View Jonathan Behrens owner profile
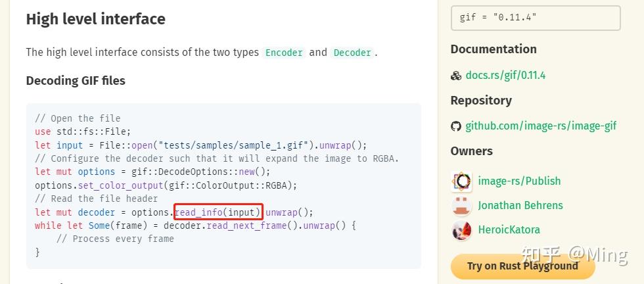 click(520, 205)
